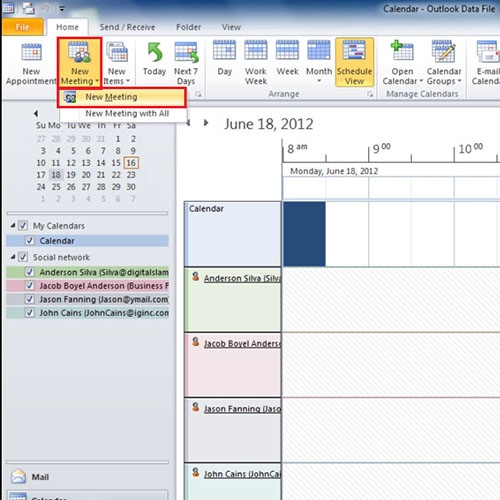500x500 pixels.
Task: Select June 30 in mini calendar
Action: 131,187
